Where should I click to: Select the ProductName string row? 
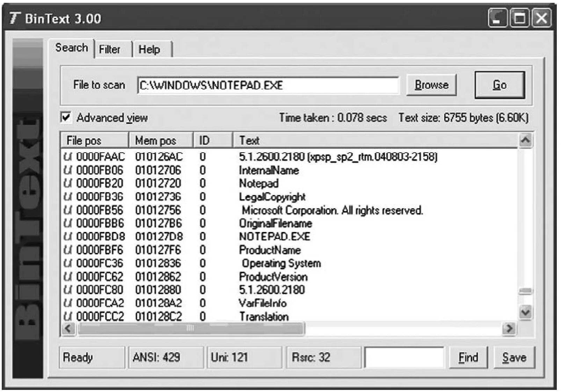click(289, 250)
